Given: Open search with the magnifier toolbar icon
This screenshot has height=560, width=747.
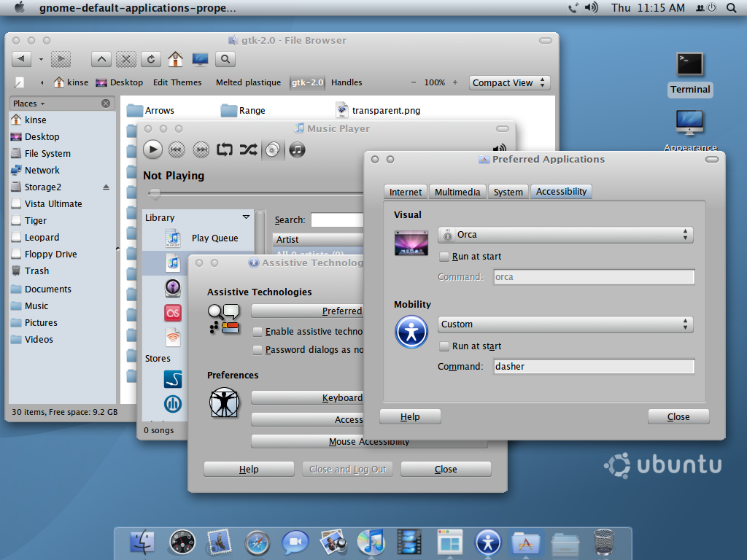Looking at the screenshot, I should 225,59.
